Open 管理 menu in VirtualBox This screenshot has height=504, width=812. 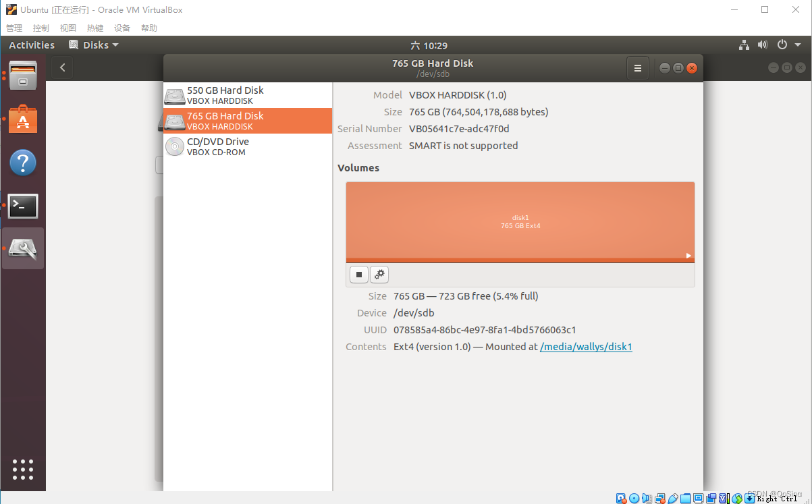(14, 28)
